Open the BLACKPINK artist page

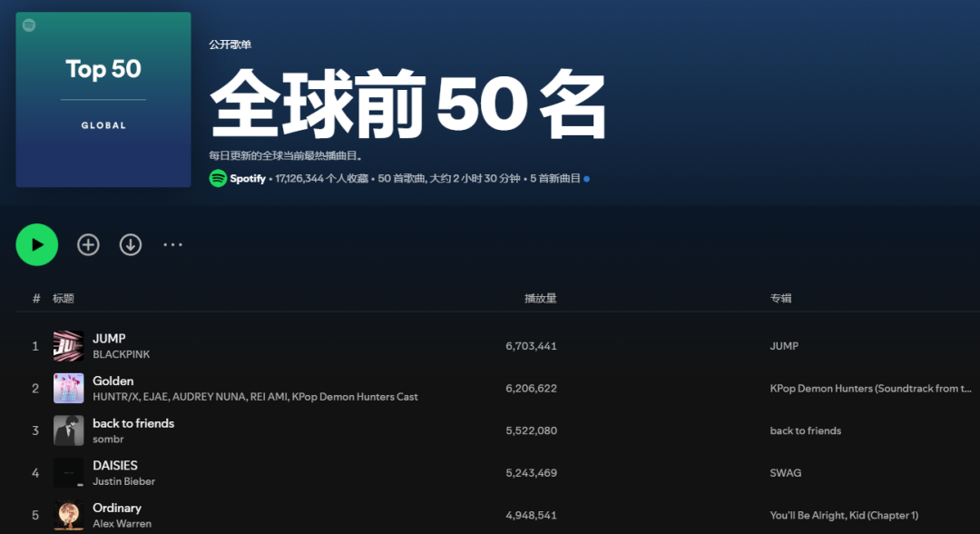pyautogui.click(x=120, y=354)
